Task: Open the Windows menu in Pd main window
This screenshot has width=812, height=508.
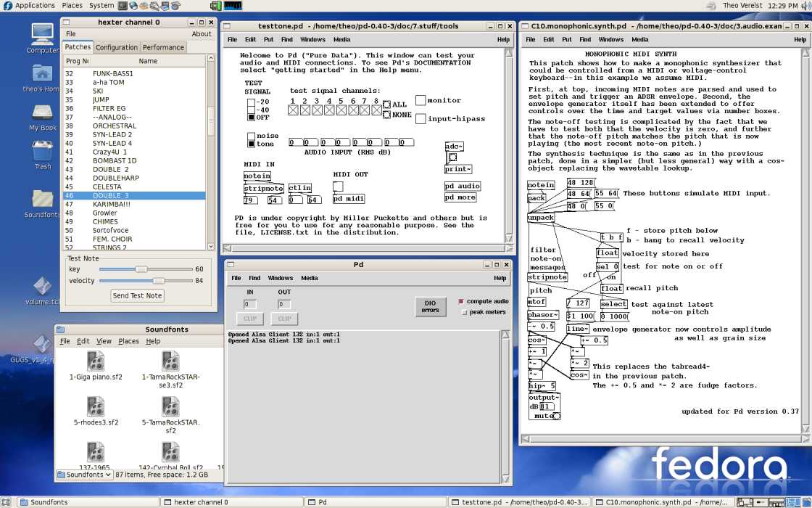Action: (281, 278)
